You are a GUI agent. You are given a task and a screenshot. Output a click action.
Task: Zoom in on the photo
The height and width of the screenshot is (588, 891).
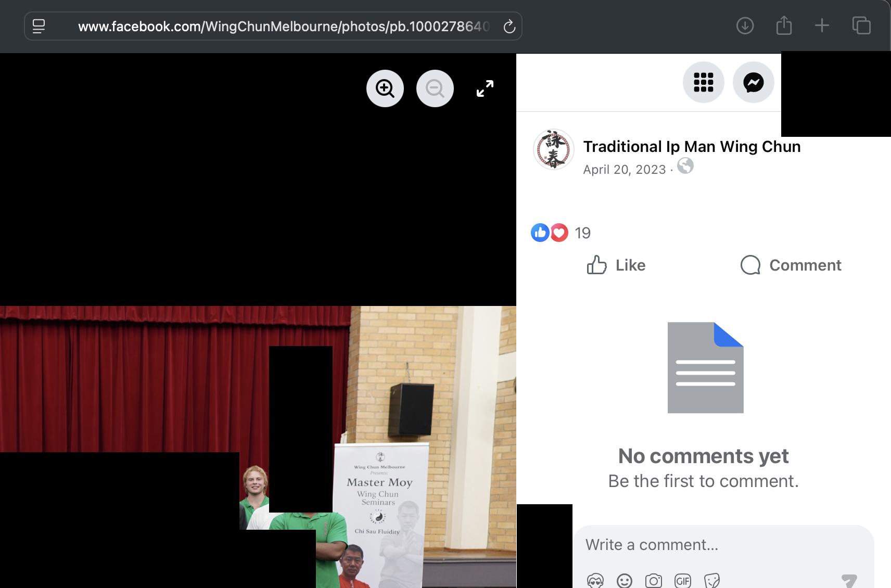point(385,88)
